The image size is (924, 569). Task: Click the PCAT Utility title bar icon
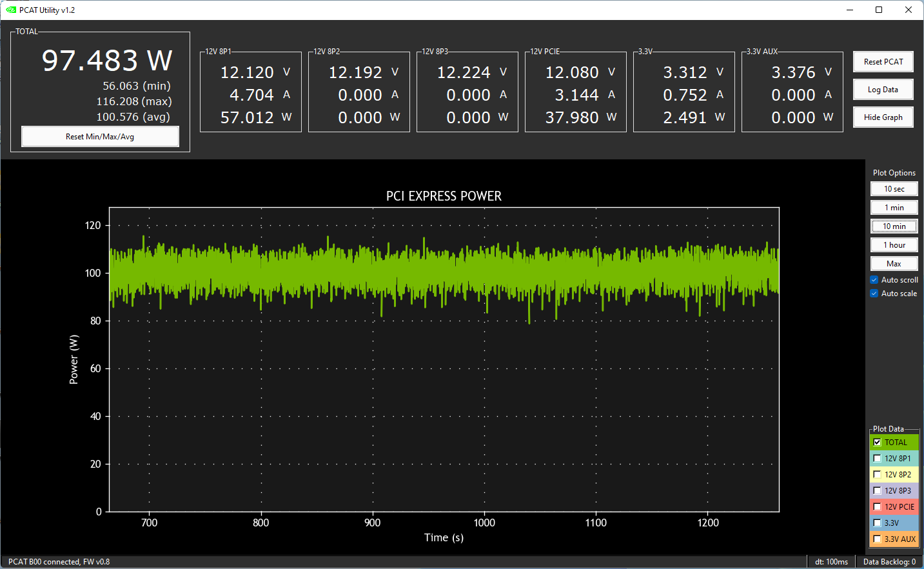tap(11, 10)
